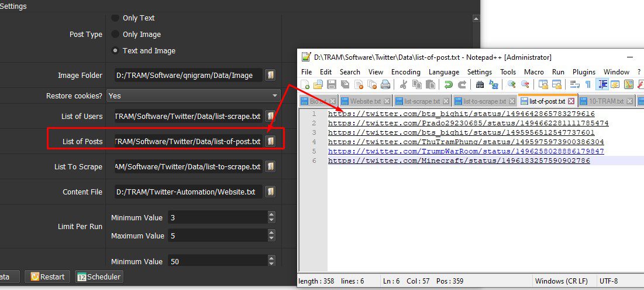Screen dimensions: 644x290
Task: Open the Prado29230685 status link
Action: pos(468,123)
